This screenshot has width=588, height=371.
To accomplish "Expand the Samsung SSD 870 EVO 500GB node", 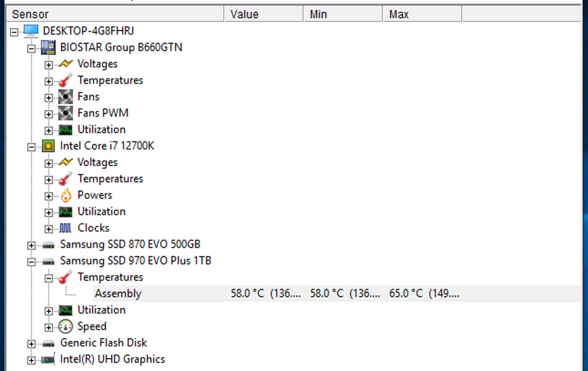I will pos(31,246).
